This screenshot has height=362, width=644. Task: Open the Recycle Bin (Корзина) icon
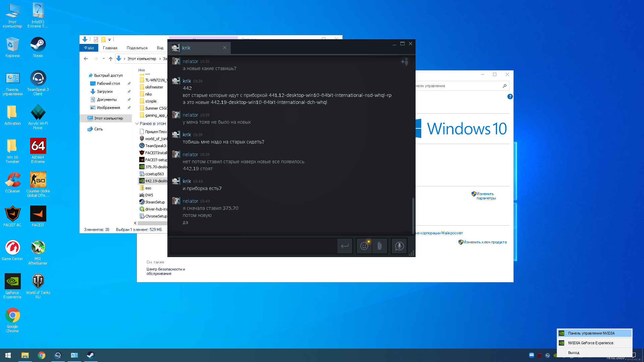point(12,47)
